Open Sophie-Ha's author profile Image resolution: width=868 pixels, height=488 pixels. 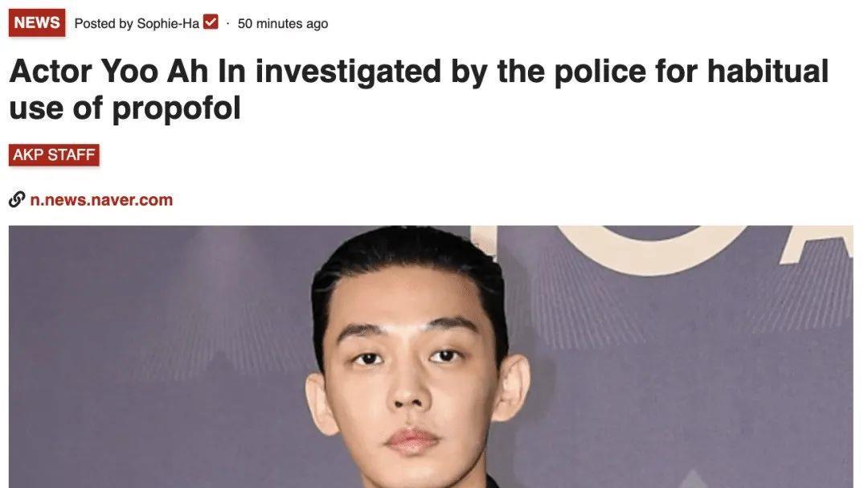(168, 23)
